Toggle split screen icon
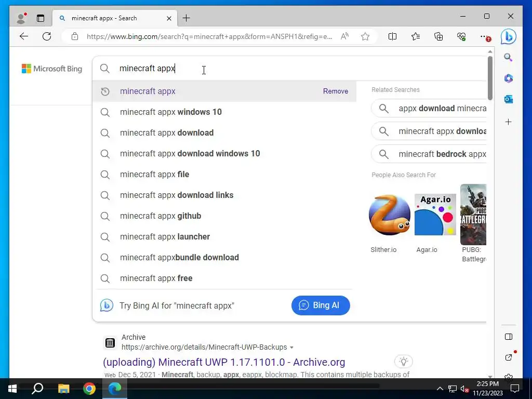532x399 pixels. [x=392, y=36]
